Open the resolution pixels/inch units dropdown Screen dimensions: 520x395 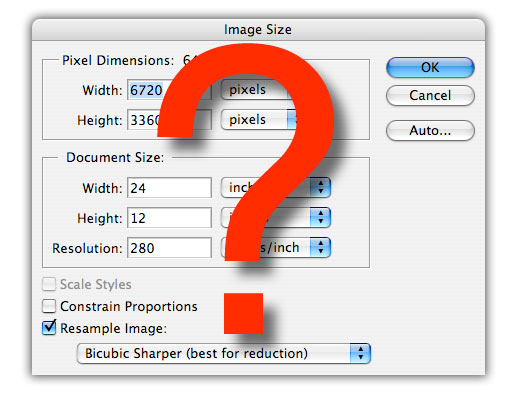point(276,247)
